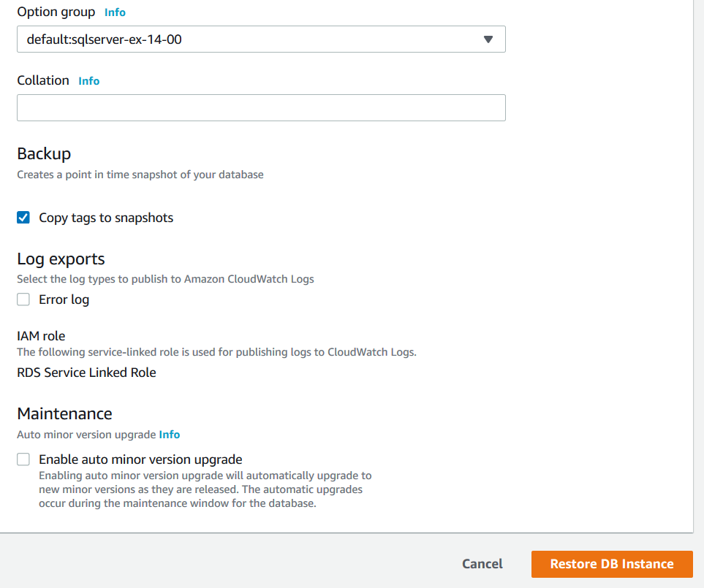Viewport: 704px width, 588px height.
Task: Uncheck Copy tags to snapshots checkbox
Action: tap(24, 218)
